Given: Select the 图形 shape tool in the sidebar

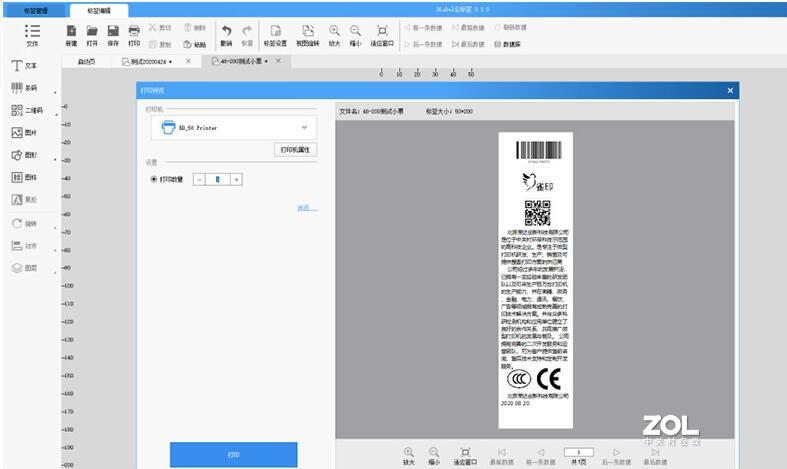Looking at the screenshot, I should pos(24,155).
